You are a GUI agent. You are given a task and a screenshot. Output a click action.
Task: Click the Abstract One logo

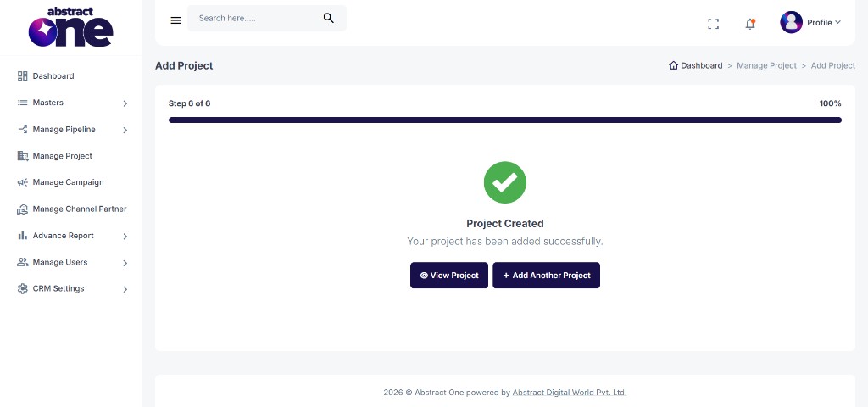(71, 27)
